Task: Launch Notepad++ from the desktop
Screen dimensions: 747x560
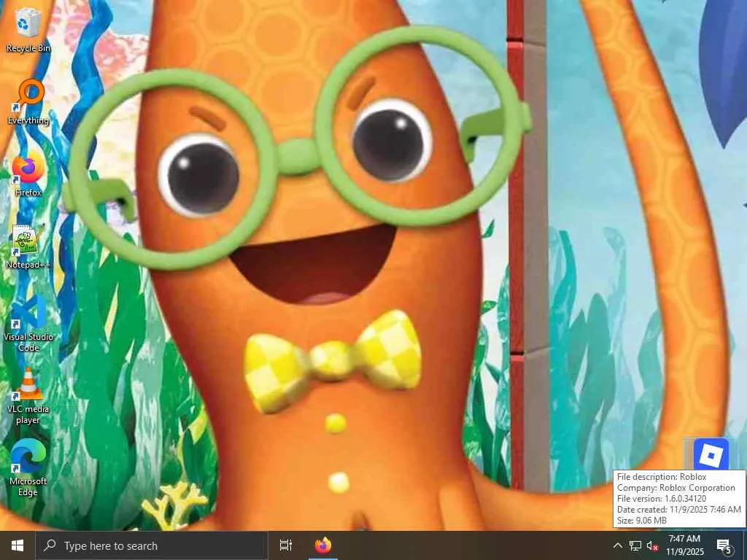Action: pos(28,246)
